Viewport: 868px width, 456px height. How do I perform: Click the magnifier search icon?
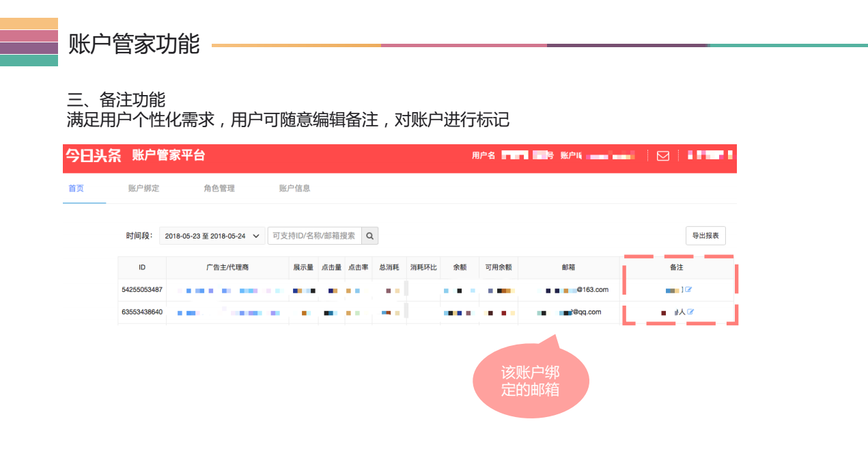[x=369, y=235]
